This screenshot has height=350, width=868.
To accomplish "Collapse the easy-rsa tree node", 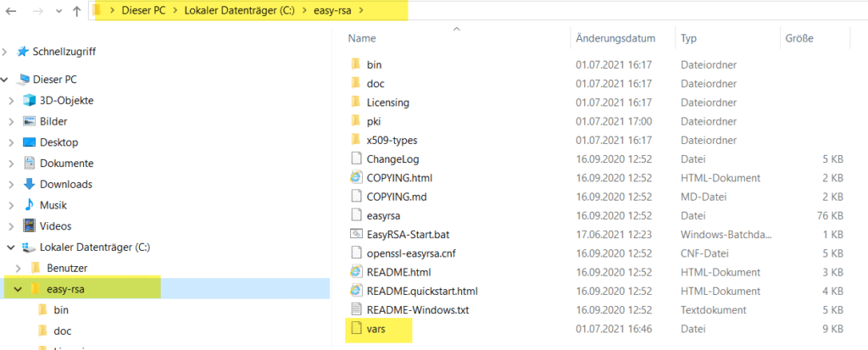I will [17, 290].
